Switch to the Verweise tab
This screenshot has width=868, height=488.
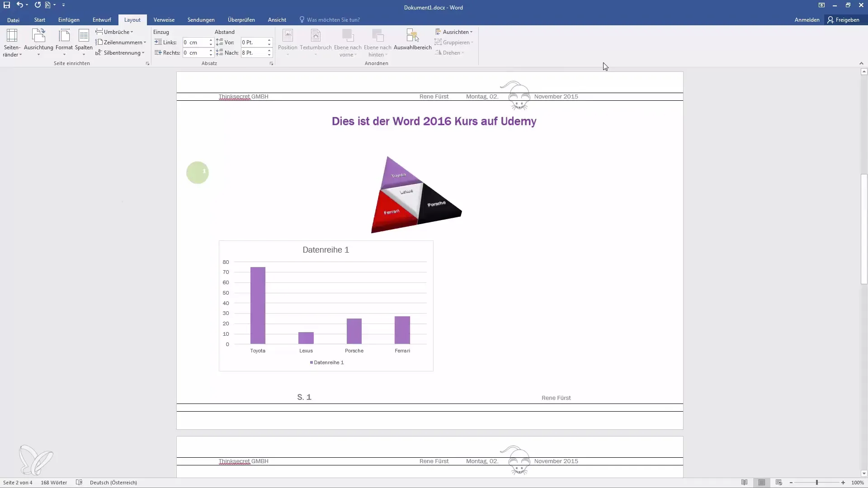(x=164, y=20)
